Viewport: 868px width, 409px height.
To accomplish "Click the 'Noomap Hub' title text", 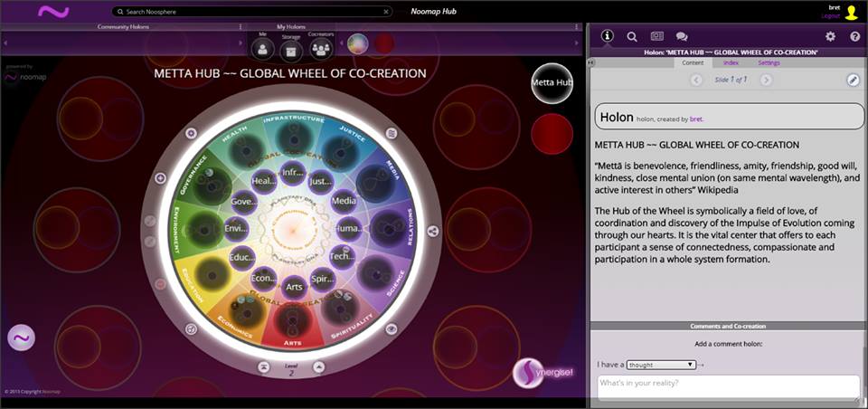I will (x=433, y=12).
